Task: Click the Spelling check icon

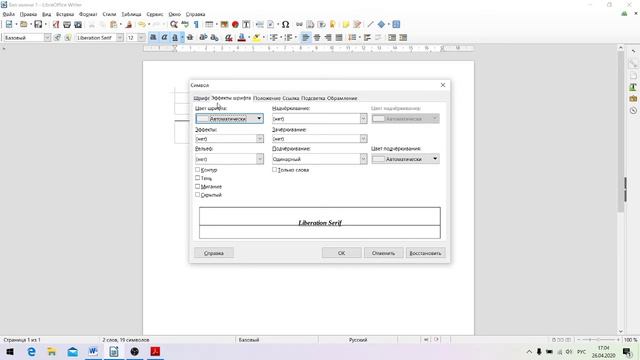Action: point(185,24)
